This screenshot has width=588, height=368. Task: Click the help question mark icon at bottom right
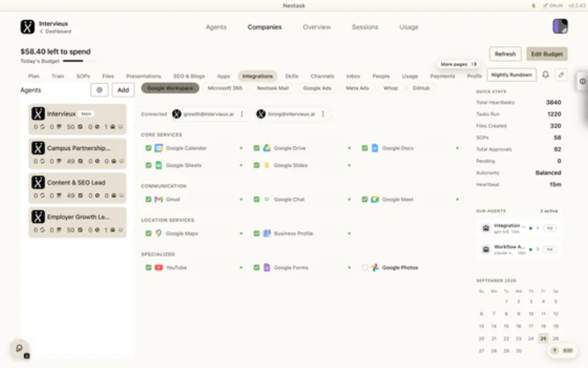[x=555, y=350]
